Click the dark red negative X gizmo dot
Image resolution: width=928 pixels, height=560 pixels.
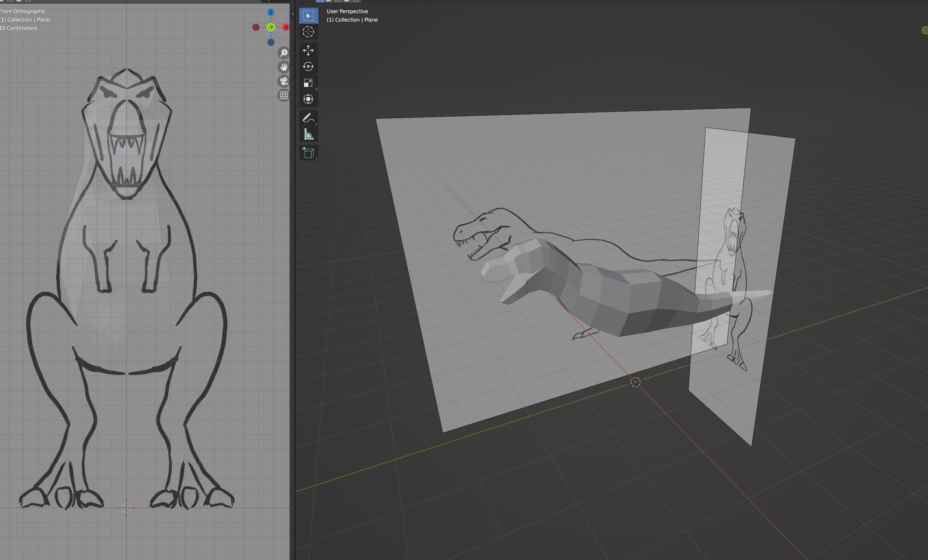point(256,28)
